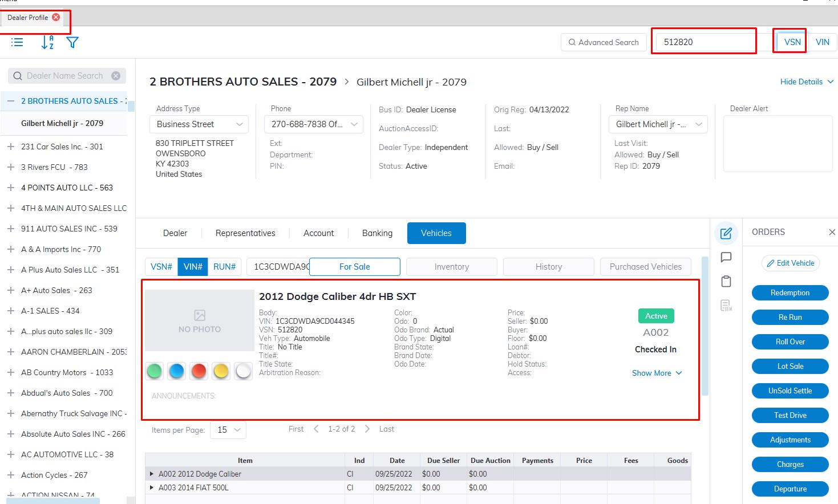
Task: Click the Advanced Search field
Action: click(x=604, y=42)
